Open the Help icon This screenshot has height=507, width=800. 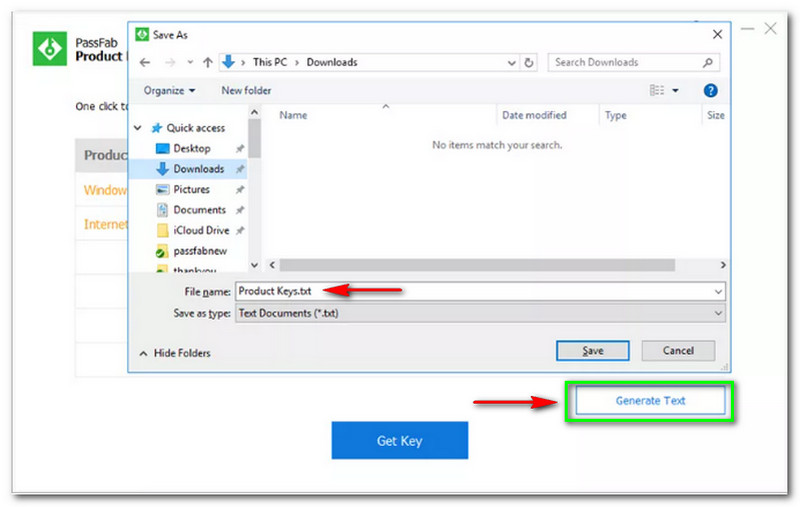tap(710, 91)
